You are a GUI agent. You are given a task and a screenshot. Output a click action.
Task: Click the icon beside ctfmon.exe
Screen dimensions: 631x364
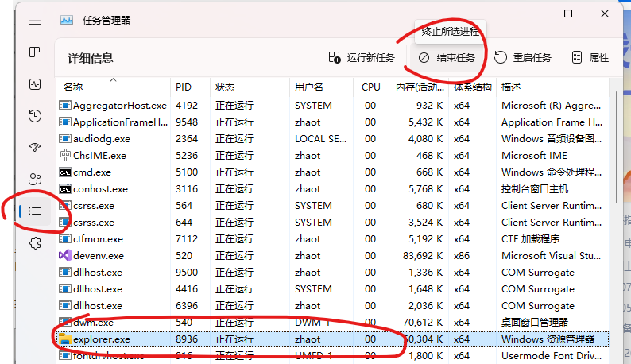[x=65, y=239]
